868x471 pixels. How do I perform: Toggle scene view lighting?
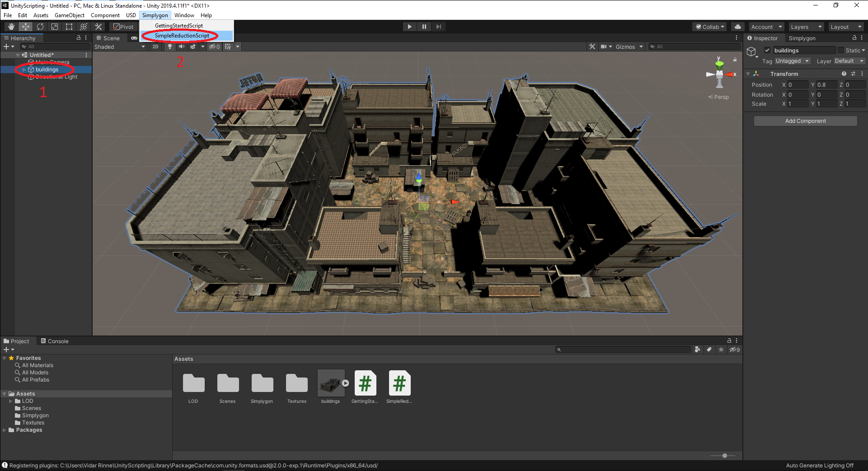[x=169, y=46]
